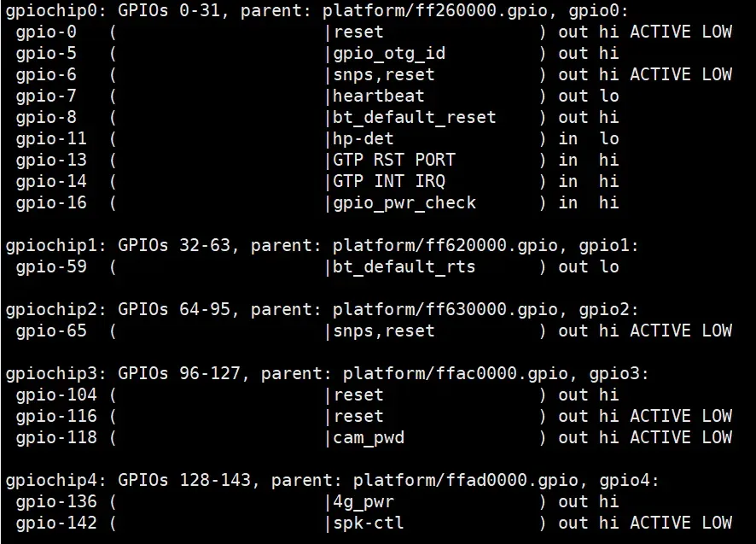The image size is (756, 544).
Task: Select platform/ffad0000.gpio parent path text
Action: click(465, 480)
